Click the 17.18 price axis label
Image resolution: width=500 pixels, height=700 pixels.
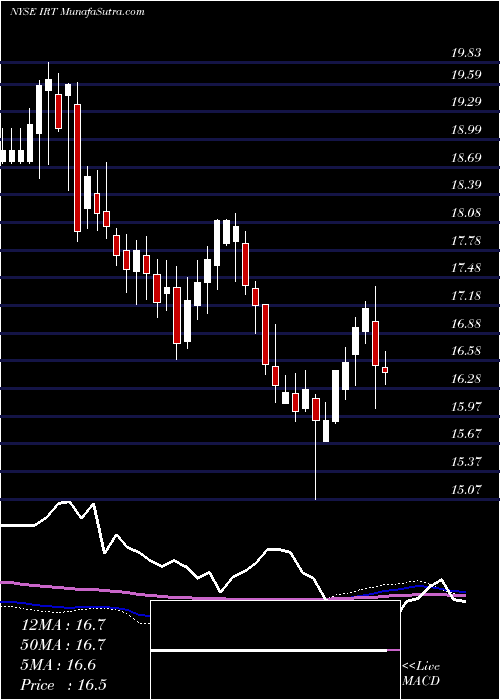click(466, 296)
